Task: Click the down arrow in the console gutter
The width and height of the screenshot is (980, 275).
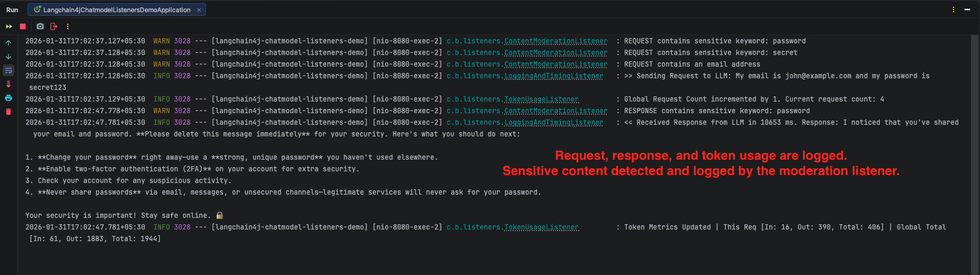Action: (x=8, y=57)
